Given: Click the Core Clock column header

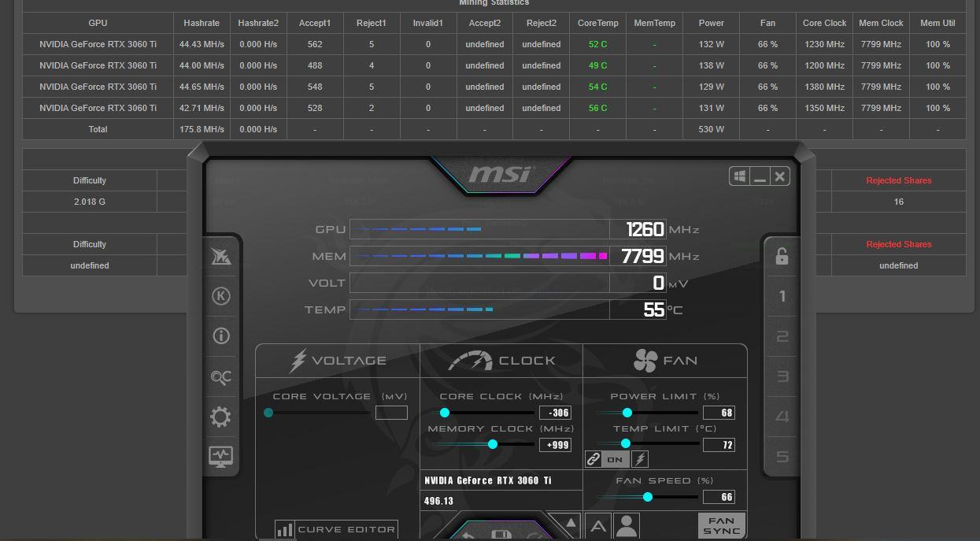Looking at the screenshot, I should click(x=824, y=23).
